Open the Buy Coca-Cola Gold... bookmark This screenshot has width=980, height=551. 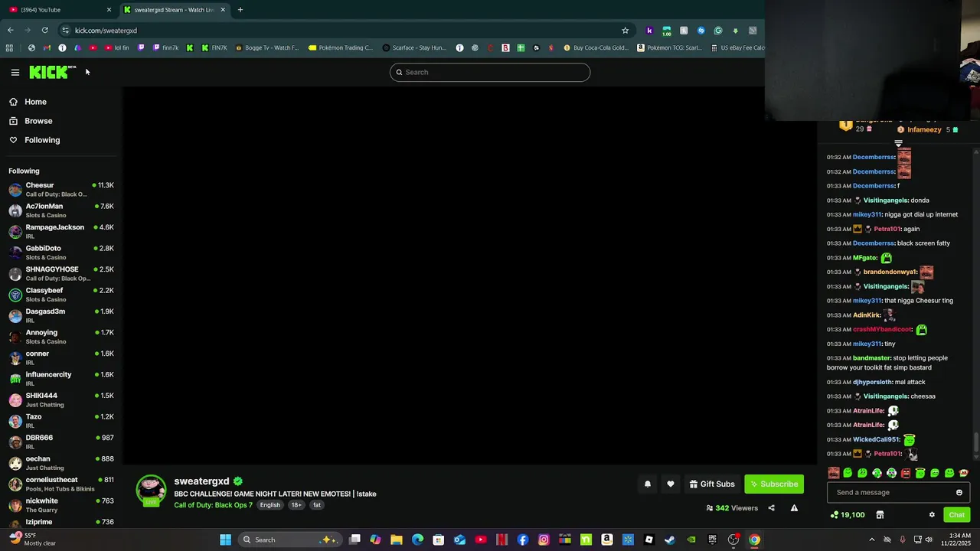(x=596, y=47)
